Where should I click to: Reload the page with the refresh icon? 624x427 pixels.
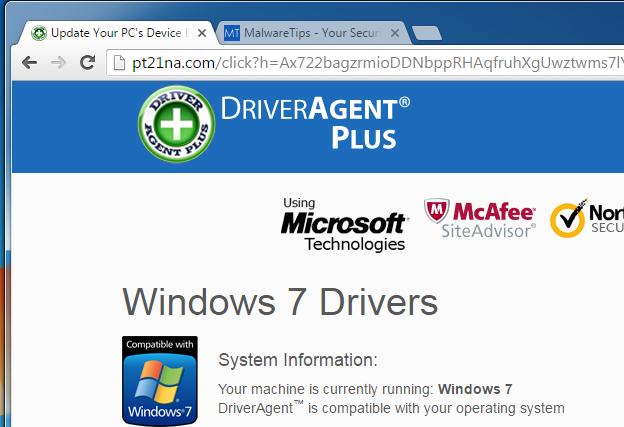88,62
